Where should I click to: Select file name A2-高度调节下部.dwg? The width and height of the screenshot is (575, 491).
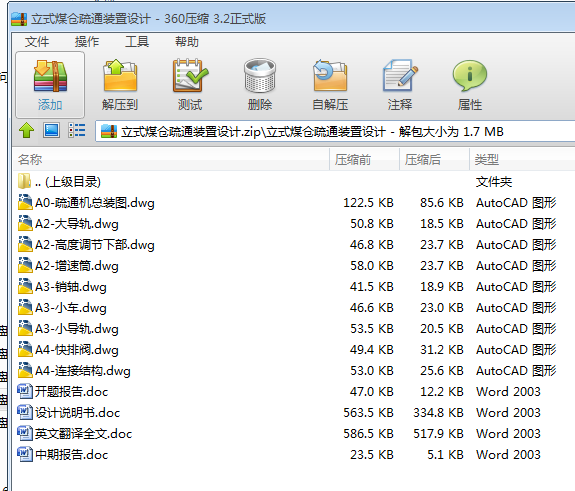[x=95, y=245]
